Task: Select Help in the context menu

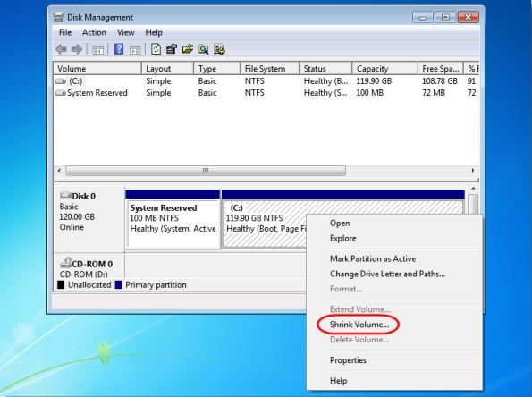Action: pos(339,381)
